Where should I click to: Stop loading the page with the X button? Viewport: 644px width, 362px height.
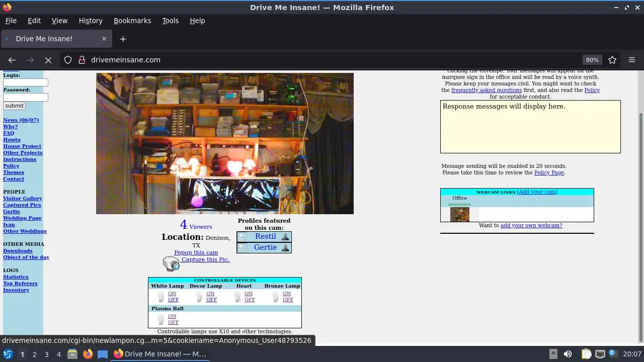(48, 60)
